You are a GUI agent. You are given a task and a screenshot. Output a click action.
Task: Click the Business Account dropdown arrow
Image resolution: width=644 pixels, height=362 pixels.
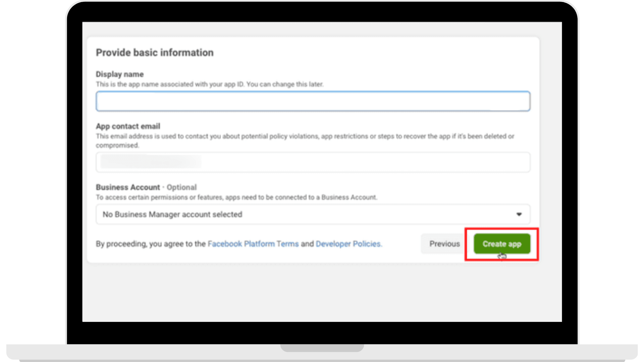tap(519, 214)
